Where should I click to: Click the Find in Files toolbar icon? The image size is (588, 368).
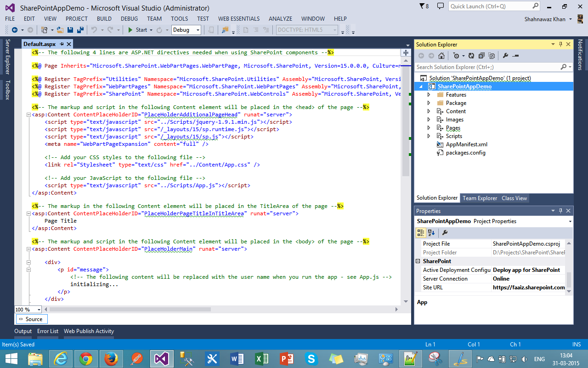pos(225,30)
